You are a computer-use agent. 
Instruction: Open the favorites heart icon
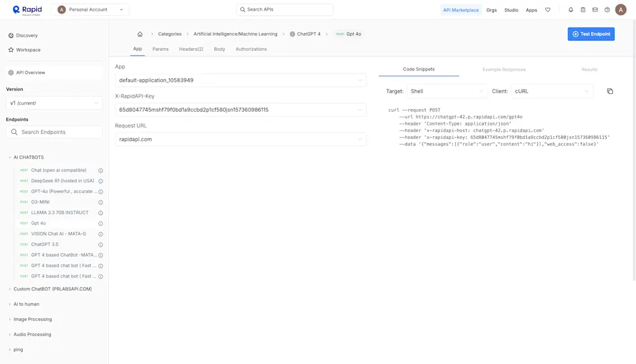[x=548, y=10]
